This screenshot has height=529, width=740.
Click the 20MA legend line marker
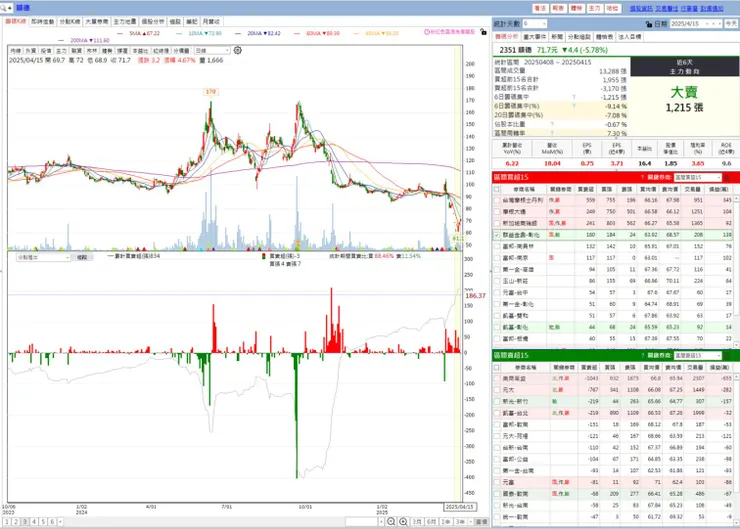tap(237, 34)
